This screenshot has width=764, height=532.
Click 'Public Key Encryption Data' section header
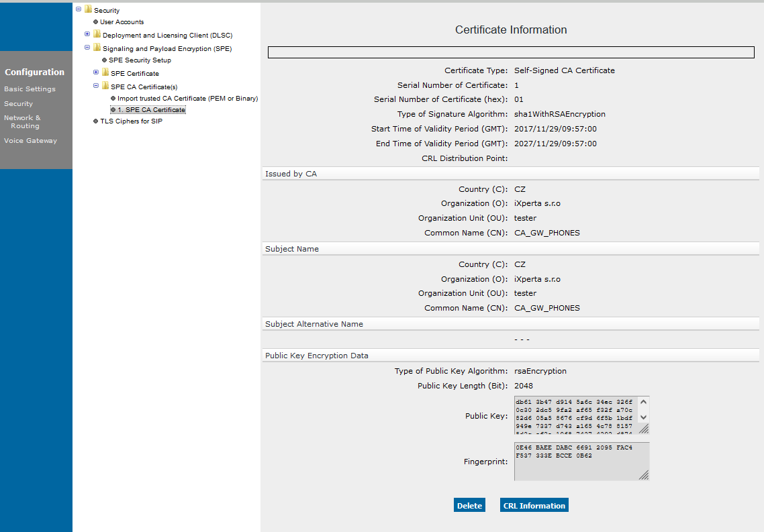click(x=511, y=356)
